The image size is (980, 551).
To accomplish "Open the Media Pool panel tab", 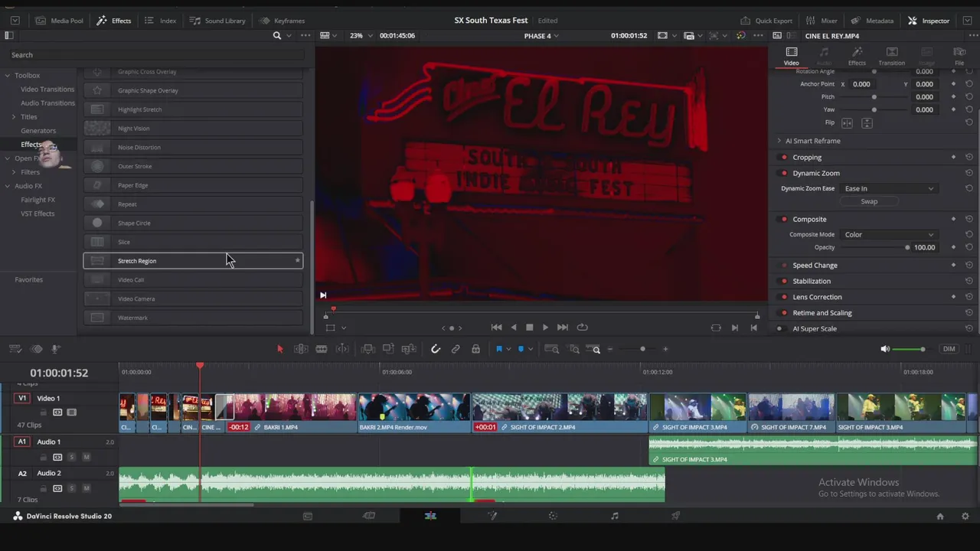I will [59, 21].
